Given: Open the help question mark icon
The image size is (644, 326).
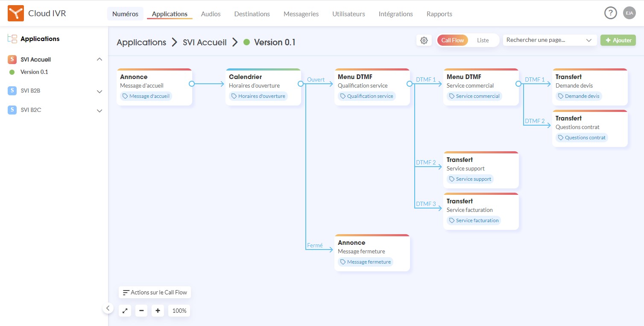Looking at the screenshot, I should 610,13.
